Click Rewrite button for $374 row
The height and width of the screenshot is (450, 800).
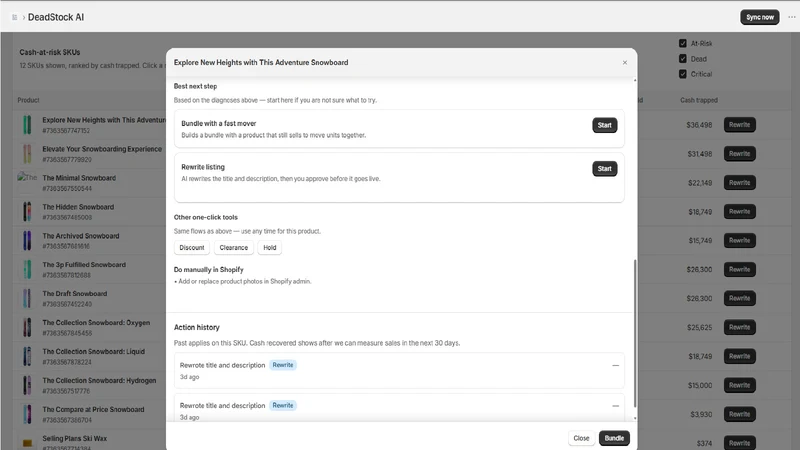coord(739,443)
